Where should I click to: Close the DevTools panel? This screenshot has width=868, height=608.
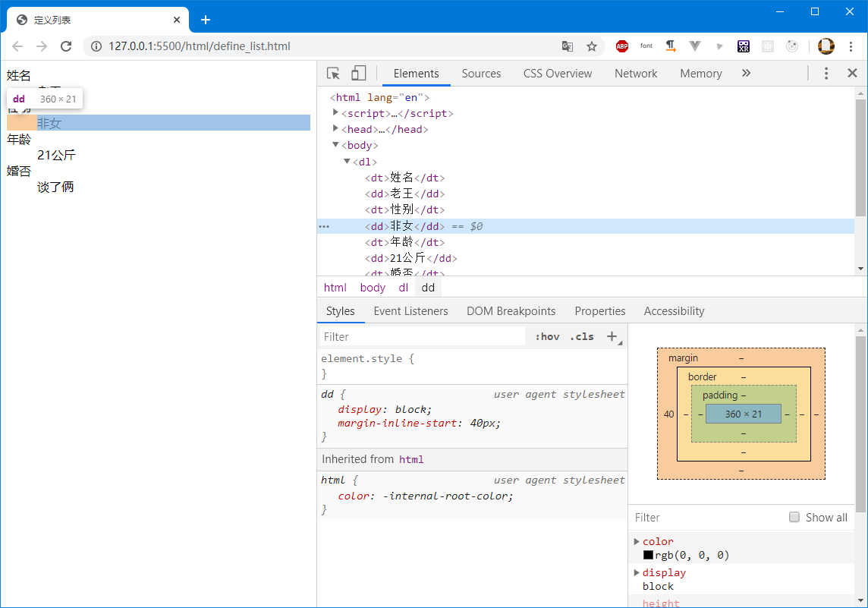click(x=853, y=73)
